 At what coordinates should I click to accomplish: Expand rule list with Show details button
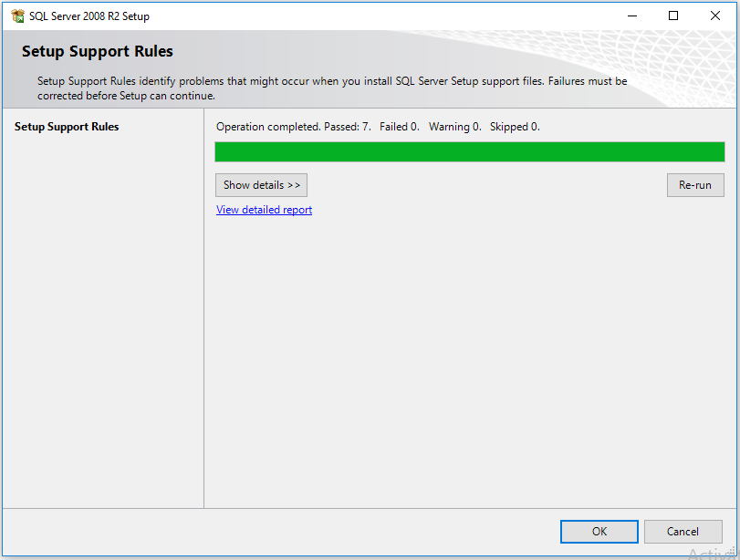tap(262, 185)
